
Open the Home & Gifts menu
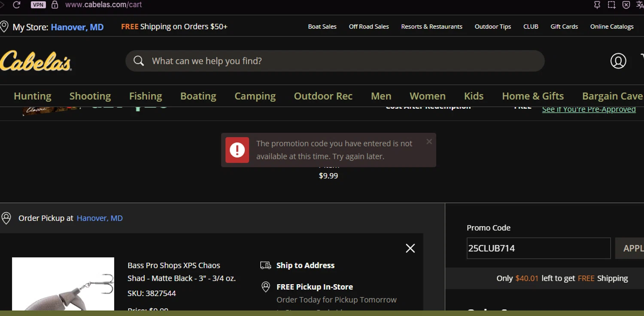coord(533,96)
